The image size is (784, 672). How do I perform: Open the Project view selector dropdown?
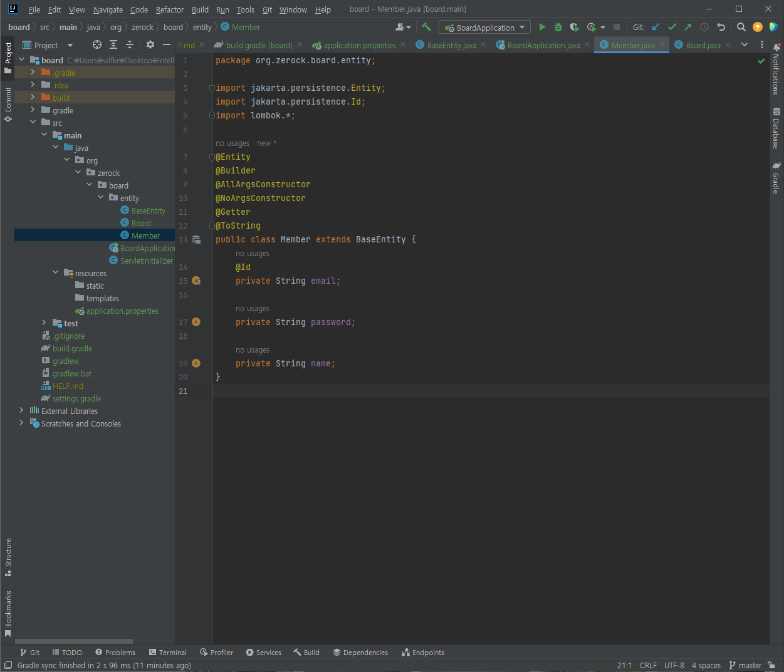point(48,45)
